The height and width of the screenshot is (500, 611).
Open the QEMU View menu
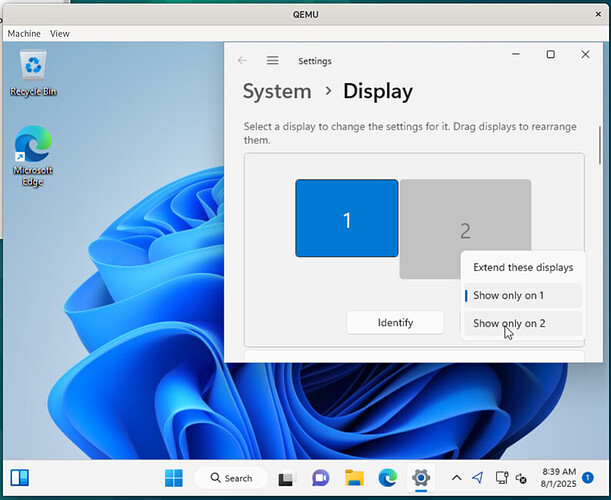tap(60, 34)
